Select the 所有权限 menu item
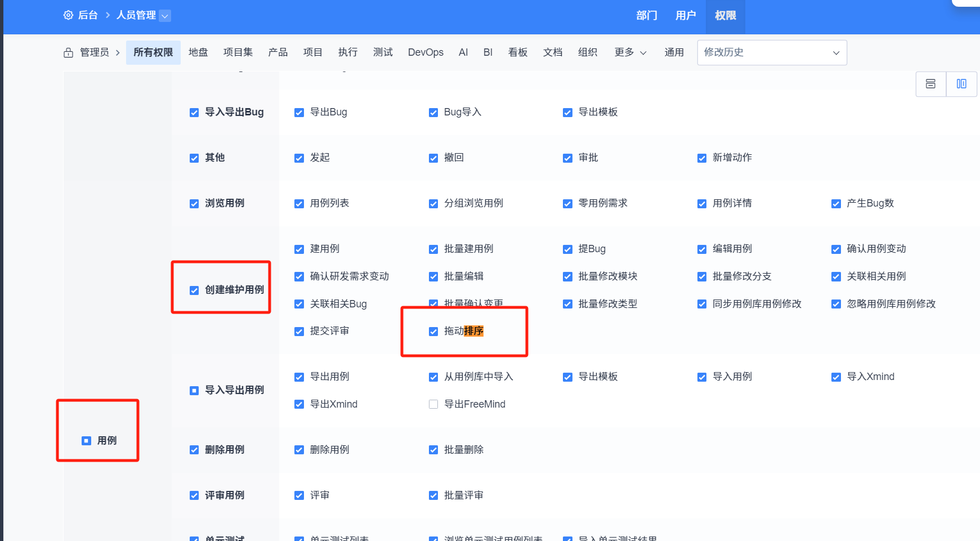This screenshot has height=541, width=980. click(x=153, y=52)
